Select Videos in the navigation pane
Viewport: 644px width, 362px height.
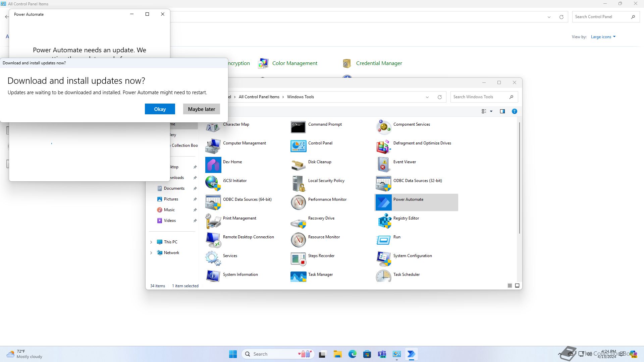point(170,221)
